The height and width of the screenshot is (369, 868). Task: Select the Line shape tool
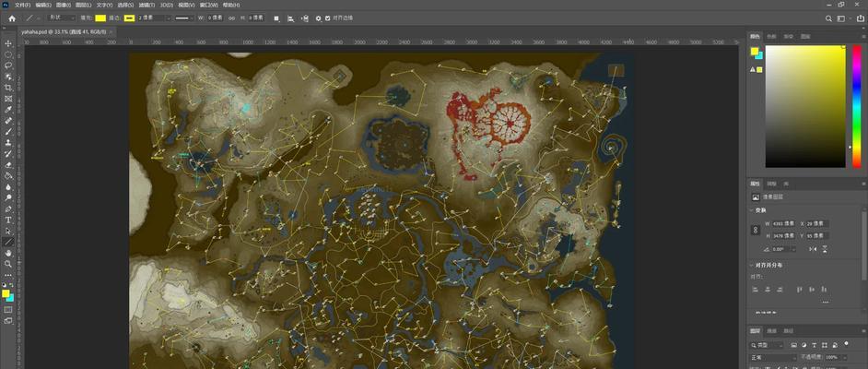click(8, 242)
